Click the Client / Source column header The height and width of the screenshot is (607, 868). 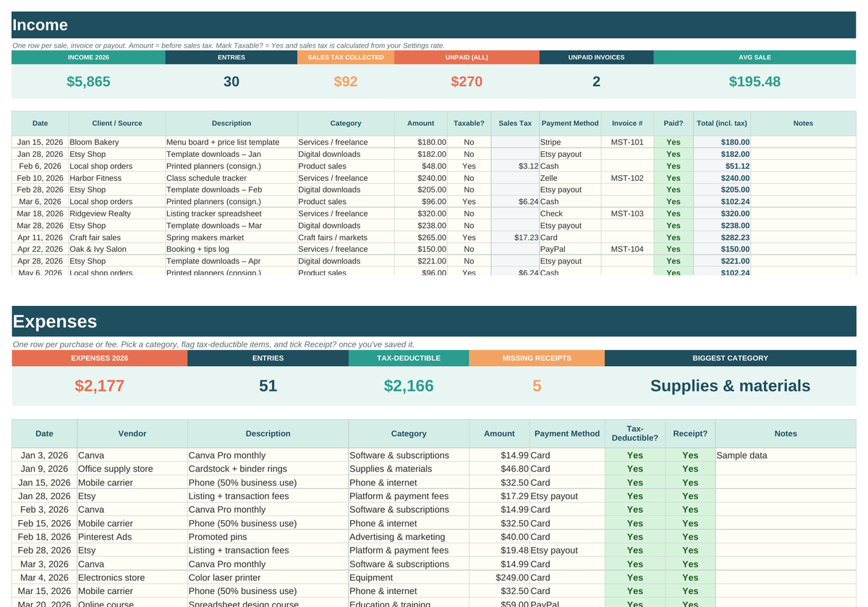[x=117, y=123]
